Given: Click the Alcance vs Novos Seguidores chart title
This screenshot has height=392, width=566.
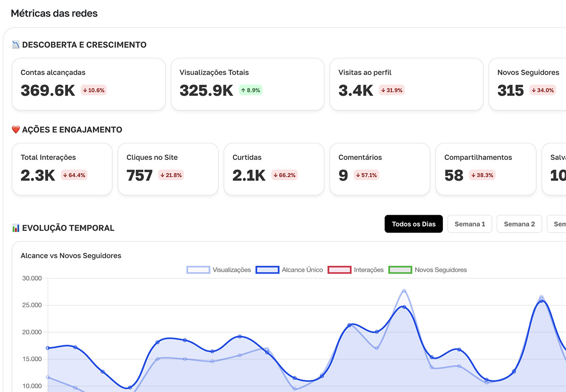Looking at the screenshot, I should pos(71,256).
